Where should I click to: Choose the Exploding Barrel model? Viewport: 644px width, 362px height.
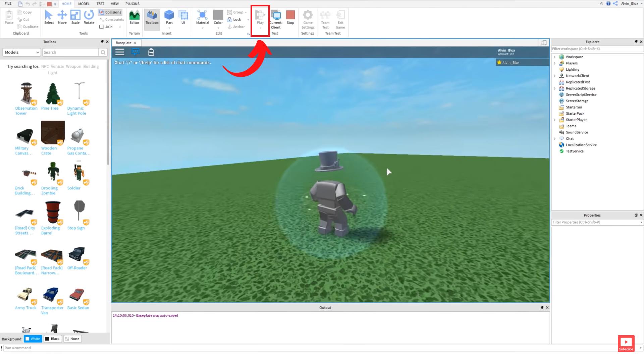click(x=53, y=218)
